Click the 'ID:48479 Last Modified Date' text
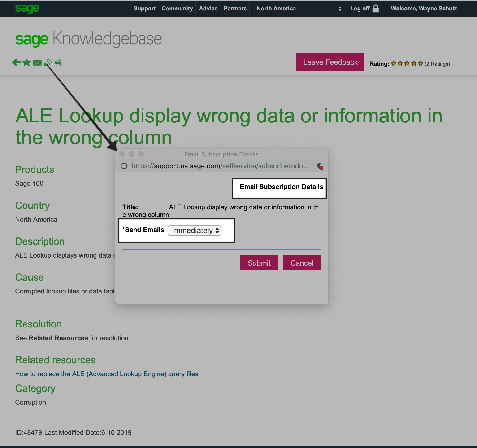The width and height of the screenshot is (477, 448). [x=73, y=432]
